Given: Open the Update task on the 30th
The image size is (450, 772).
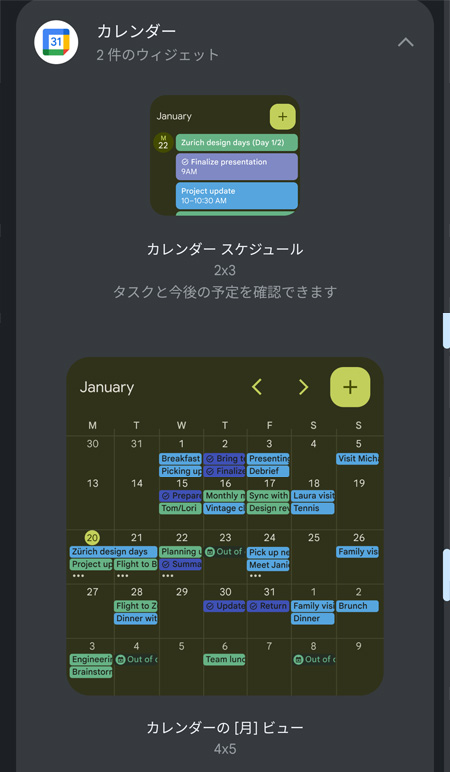Looking at the screenshot, I should pyautogui.click(x=225, y=606).
